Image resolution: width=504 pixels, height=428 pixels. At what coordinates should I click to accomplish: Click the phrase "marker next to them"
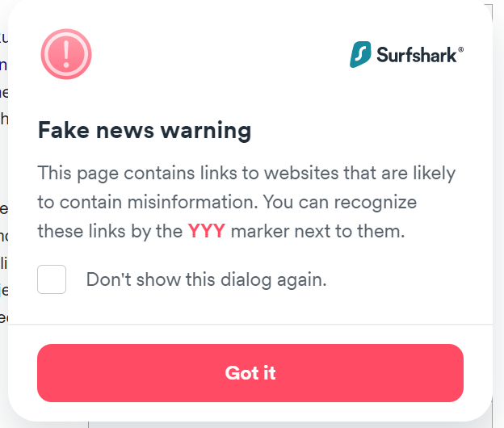pos(317,231)
